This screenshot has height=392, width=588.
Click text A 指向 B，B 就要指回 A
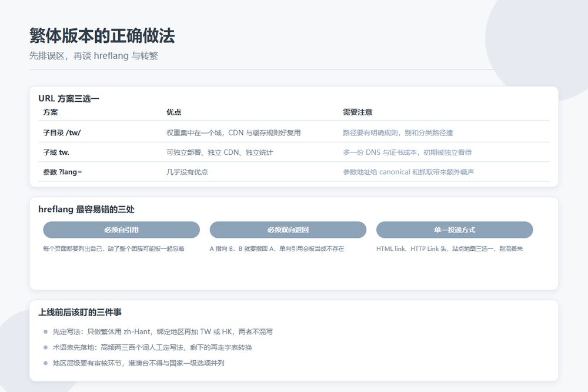tap(243, 248)
